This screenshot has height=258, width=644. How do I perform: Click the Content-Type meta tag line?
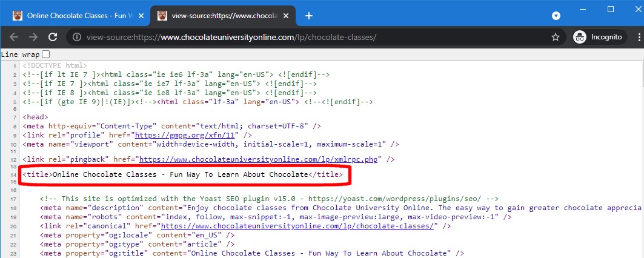171,126
